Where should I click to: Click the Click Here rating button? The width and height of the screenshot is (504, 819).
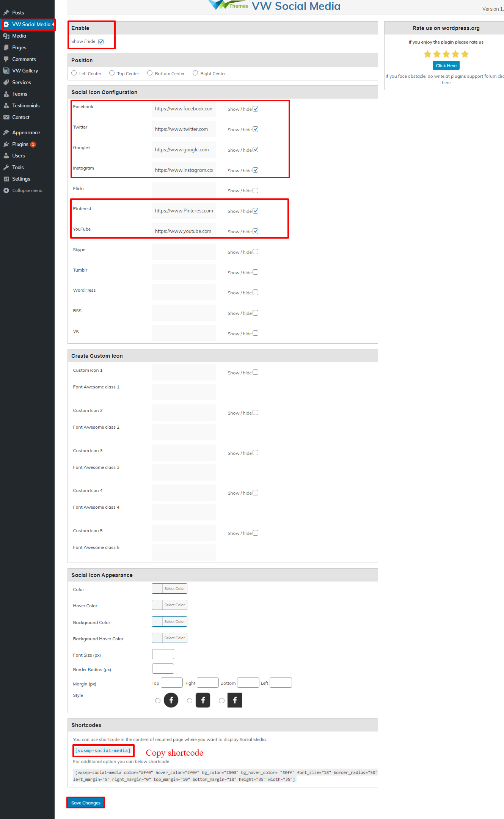[446, 66]
